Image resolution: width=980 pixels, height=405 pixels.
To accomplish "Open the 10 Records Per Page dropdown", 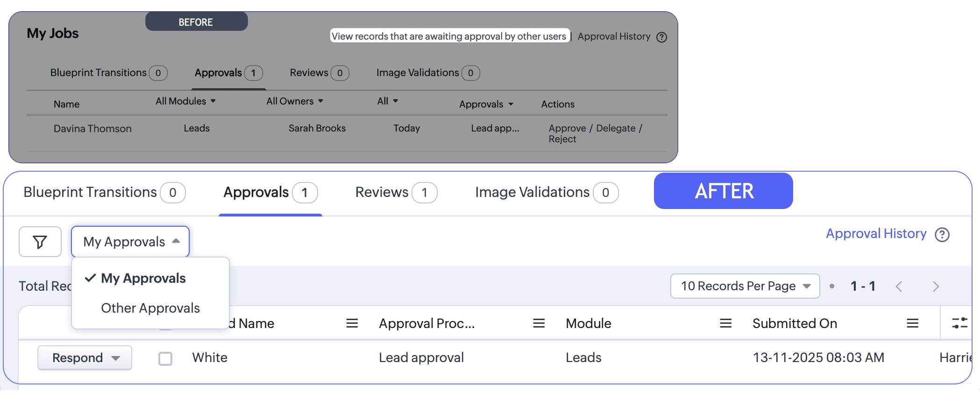I will [x=745, y=286].
